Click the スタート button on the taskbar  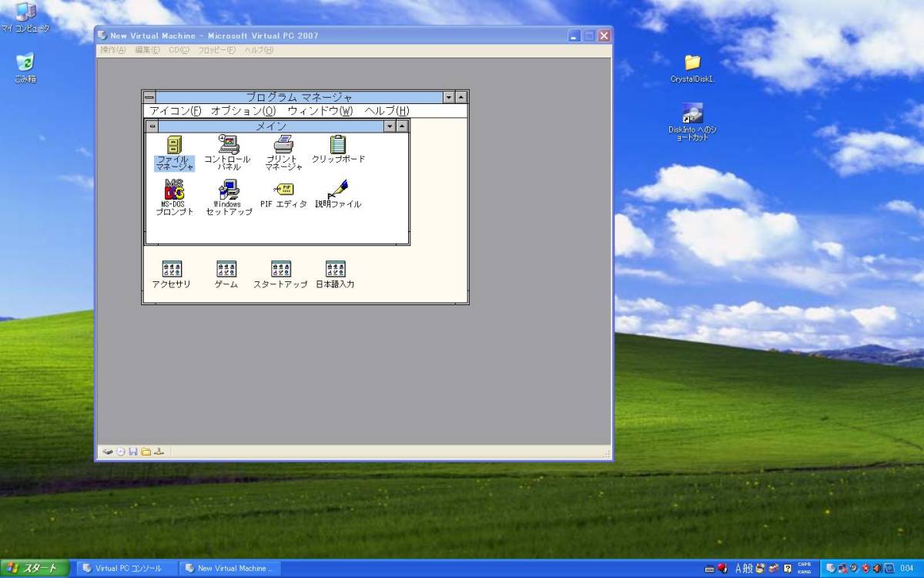point(34,569)
